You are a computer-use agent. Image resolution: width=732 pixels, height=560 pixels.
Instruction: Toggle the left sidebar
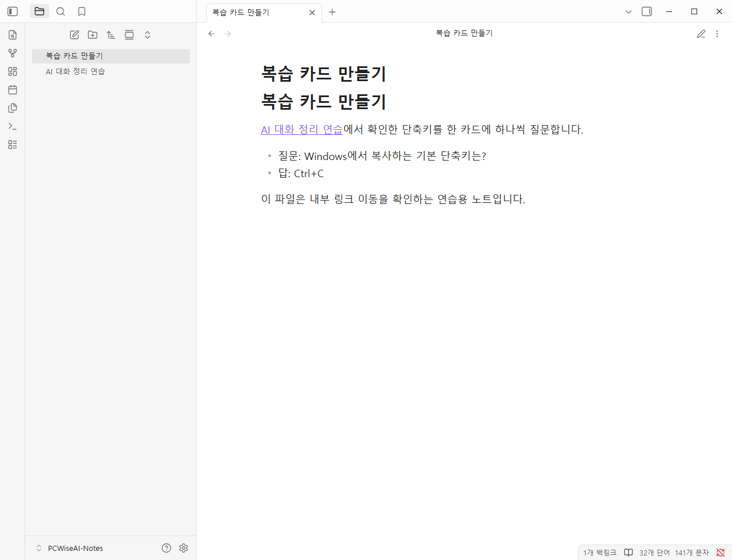coord(13,11)
